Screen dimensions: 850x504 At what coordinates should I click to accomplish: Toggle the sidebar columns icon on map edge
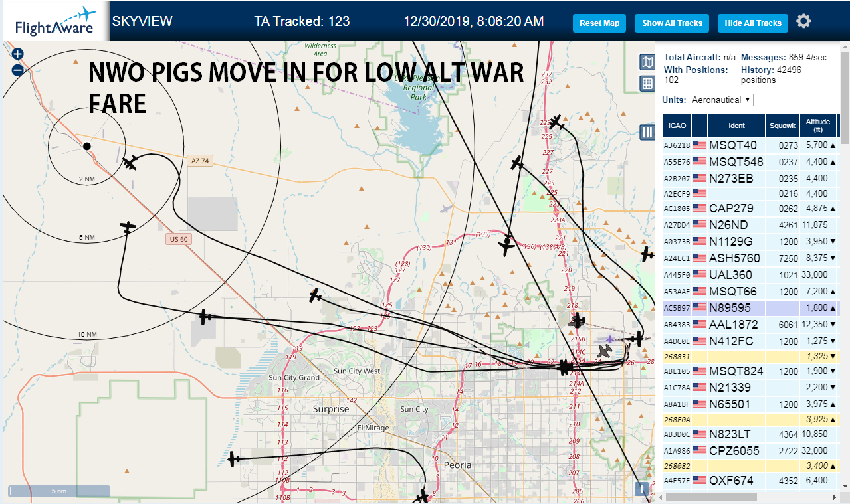point(647,132)
